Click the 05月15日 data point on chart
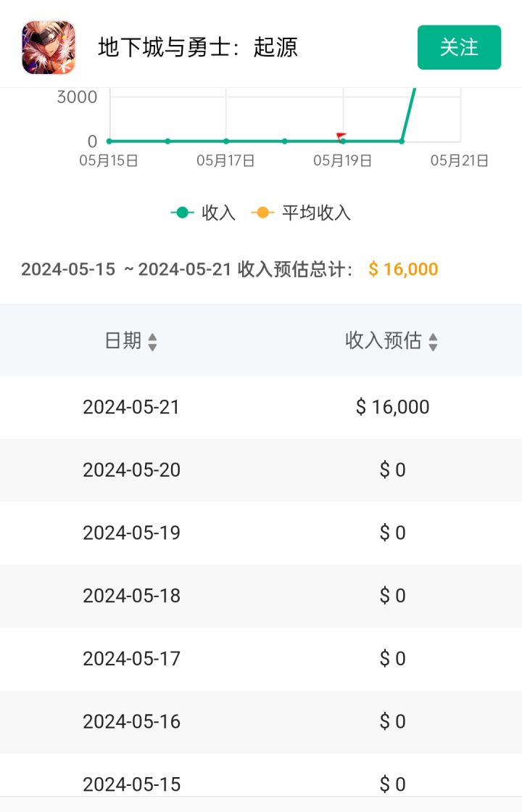 [x=109, y=141]
